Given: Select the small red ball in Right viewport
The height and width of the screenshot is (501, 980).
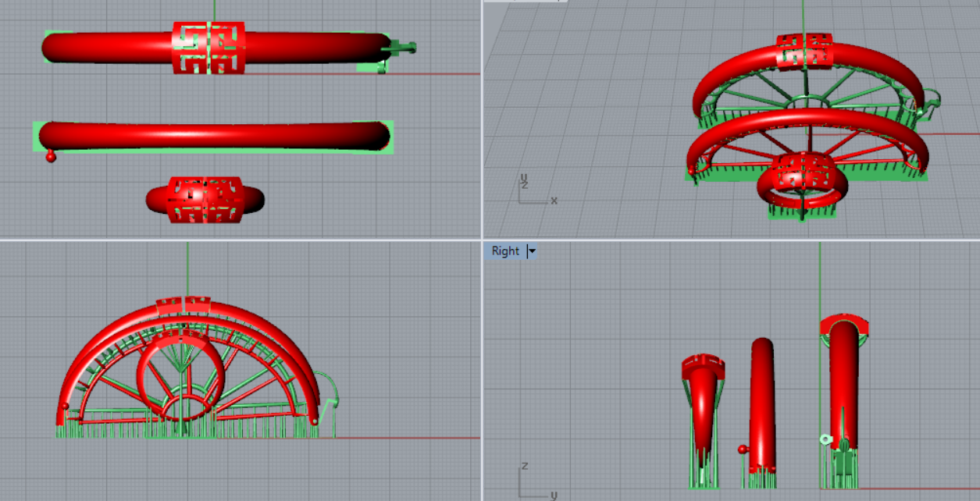Looking at the screenshot, I should click(x=742, y=449).
